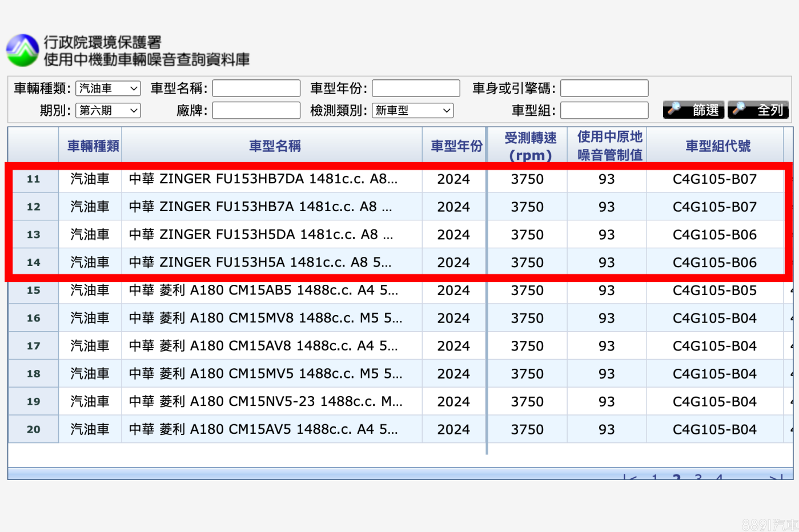Click the 車型組代號 column header
799x532 pixels.
pyautogui.click(x=717, y=146)
